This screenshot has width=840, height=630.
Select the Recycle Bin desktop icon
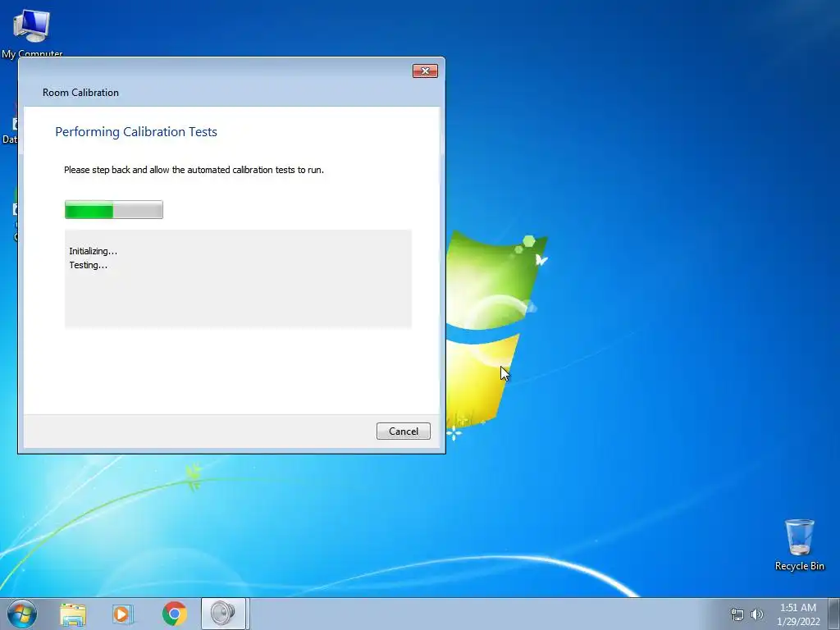click(x=799, y=545)
